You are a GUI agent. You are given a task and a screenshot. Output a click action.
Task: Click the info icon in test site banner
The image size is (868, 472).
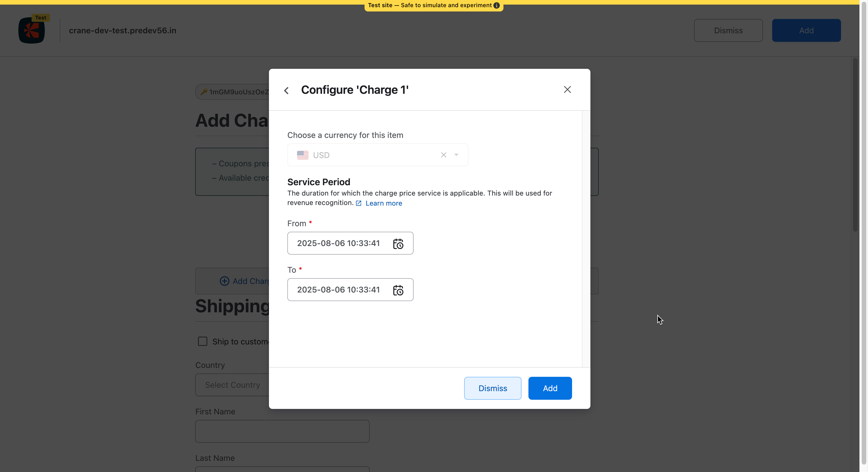pos(496,5)
